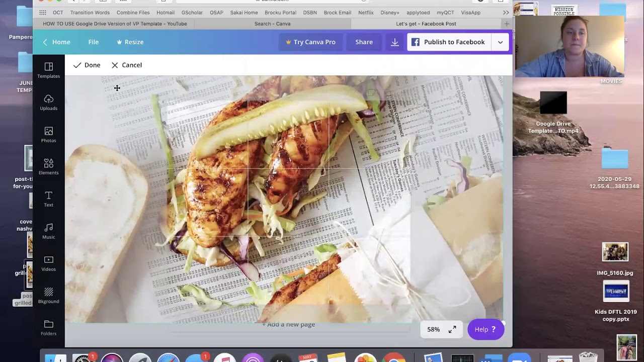Open the bookmarks apps grid icon
The image size is (644, 362).
click(x=43, y=13)
